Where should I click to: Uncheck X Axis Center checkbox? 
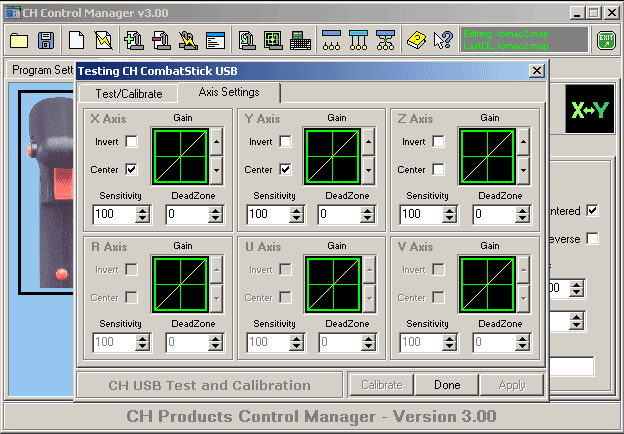coord(131,169)
